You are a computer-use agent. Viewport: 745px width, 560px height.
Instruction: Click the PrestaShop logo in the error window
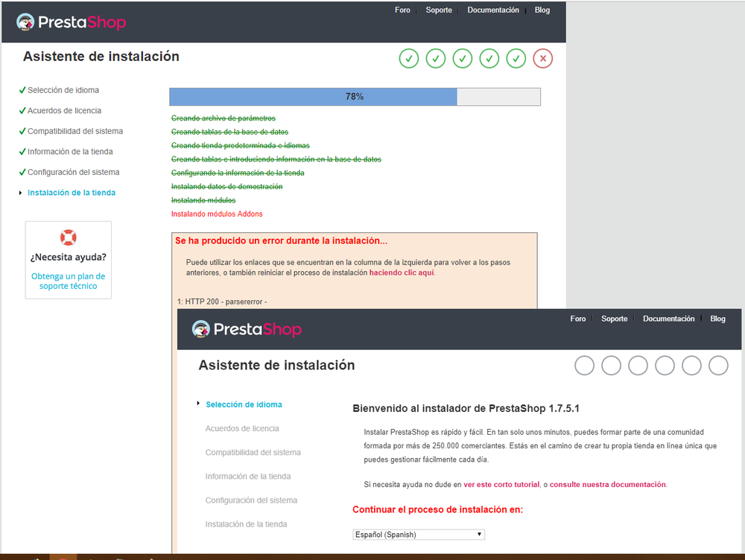pyautogui.click(x=72, y=22)
